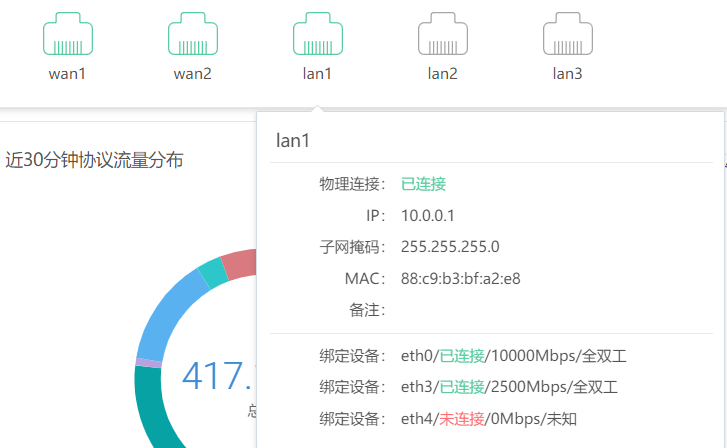727x448 pixels.
Task: Click the lan3 label
Action: click(568, 74)
